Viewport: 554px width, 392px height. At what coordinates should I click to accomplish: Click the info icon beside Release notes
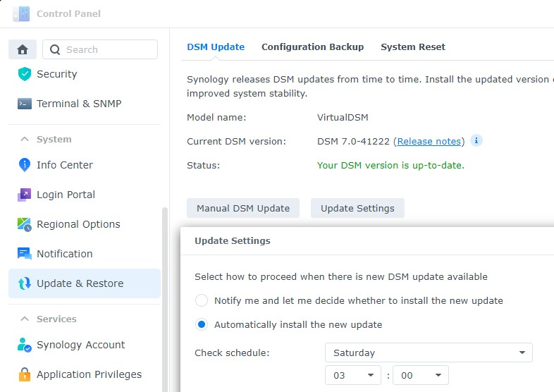[x=476, y=141]
